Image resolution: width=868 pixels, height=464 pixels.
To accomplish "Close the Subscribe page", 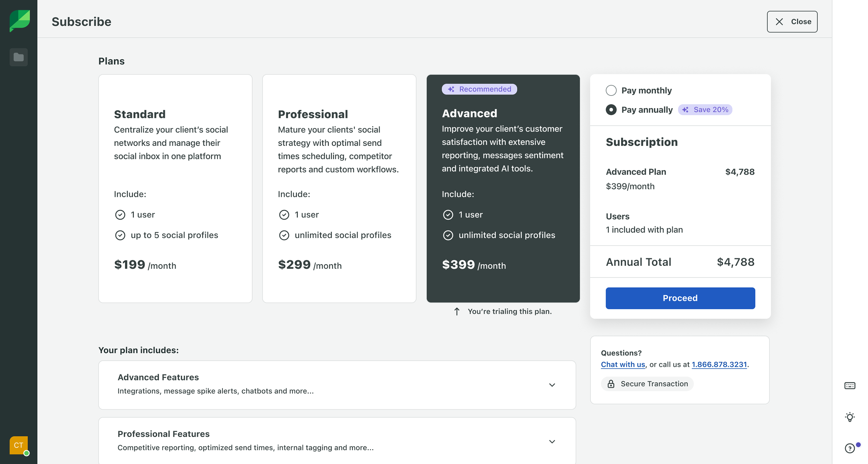I will click(x=792, y=22).
